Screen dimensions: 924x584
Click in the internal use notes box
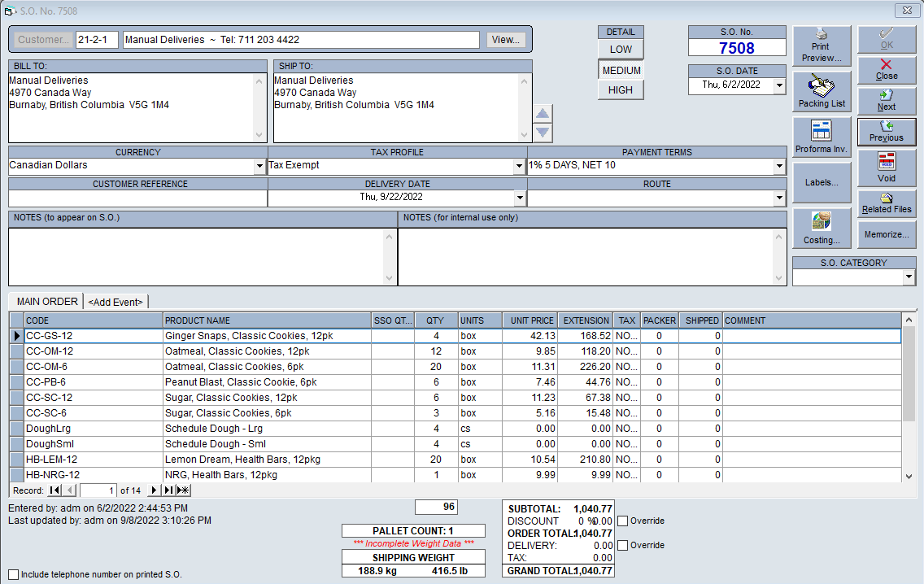coord(587,257)
